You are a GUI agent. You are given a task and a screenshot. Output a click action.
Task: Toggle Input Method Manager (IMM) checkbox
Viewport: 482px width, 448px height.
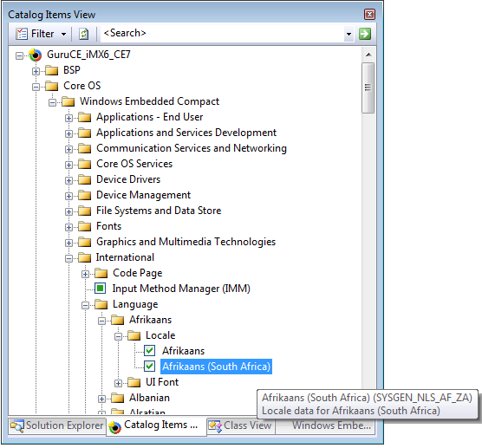100,289
